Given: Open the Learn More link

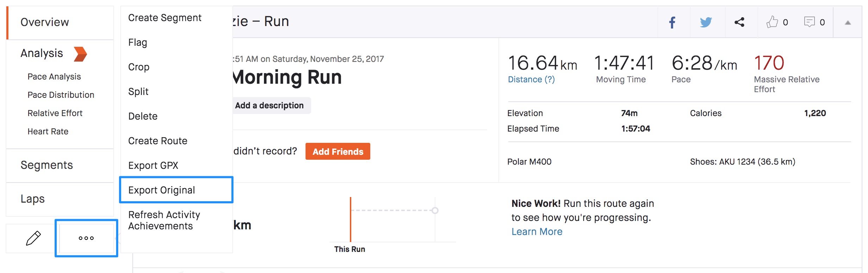Looking at the screenshot, I should 537,231.
